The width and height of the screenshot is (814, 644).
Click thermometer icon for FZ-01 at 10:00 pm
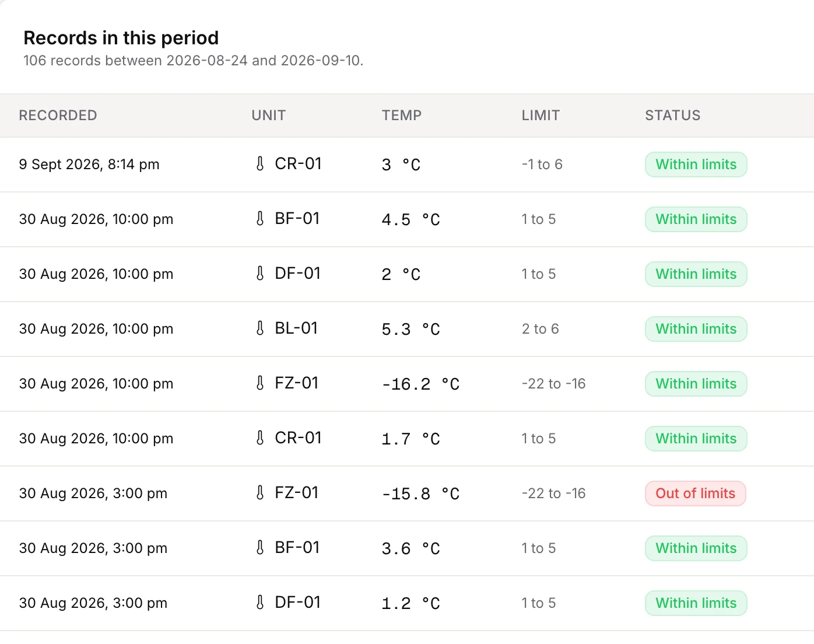[x=260, y=383]
